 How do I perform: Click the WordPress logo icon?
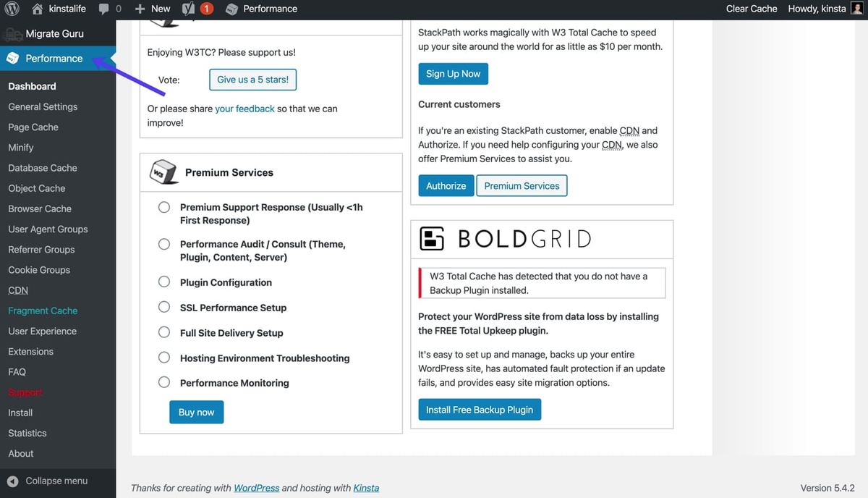[12, 9]
